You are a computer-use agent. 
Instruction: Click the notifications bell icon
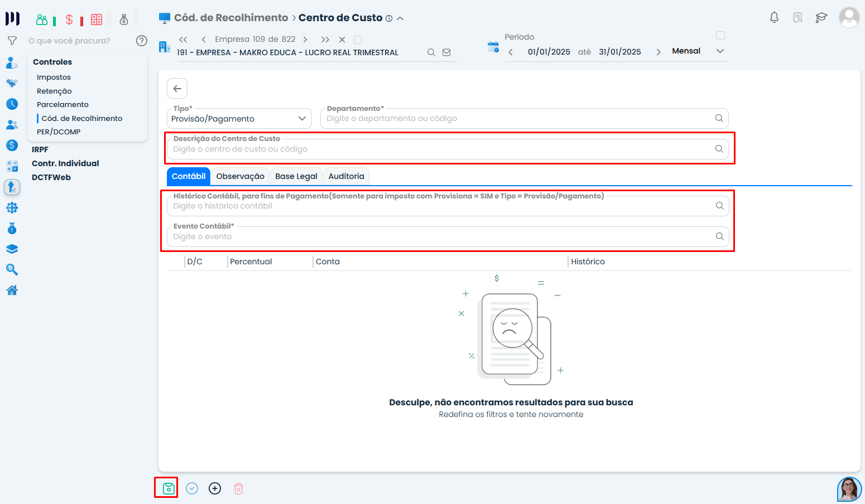point(774,17)
